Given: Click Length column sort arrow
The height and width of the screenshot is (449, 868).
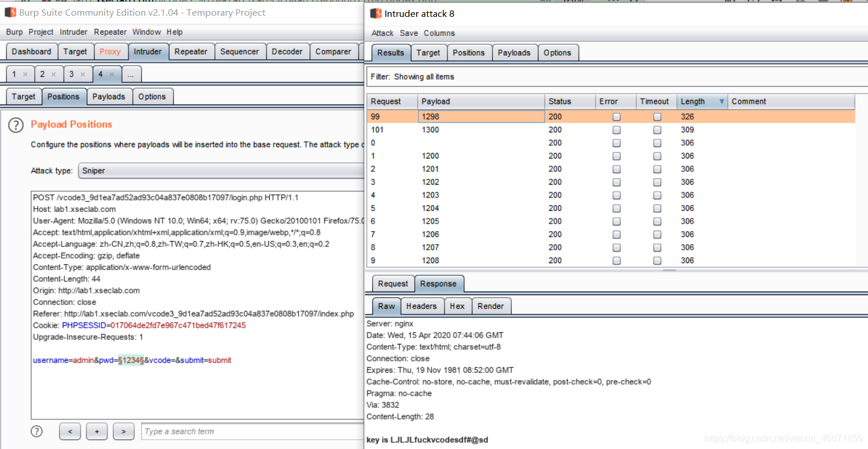Looking at the screenshot, I should 722,102.
